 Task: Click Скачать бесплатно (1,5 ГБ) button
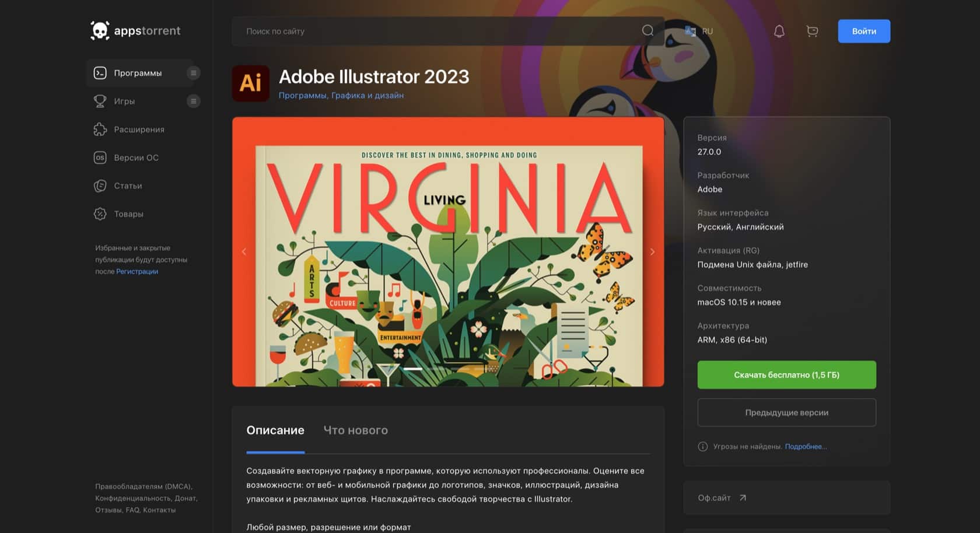786,375
